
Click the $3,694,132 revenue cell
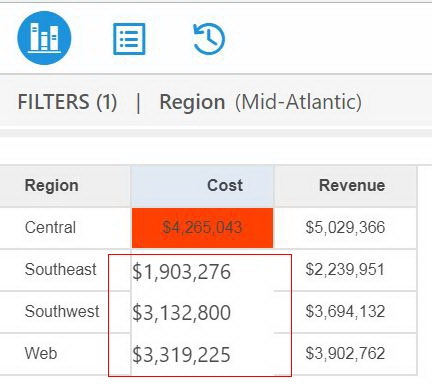tap(345, 312)
